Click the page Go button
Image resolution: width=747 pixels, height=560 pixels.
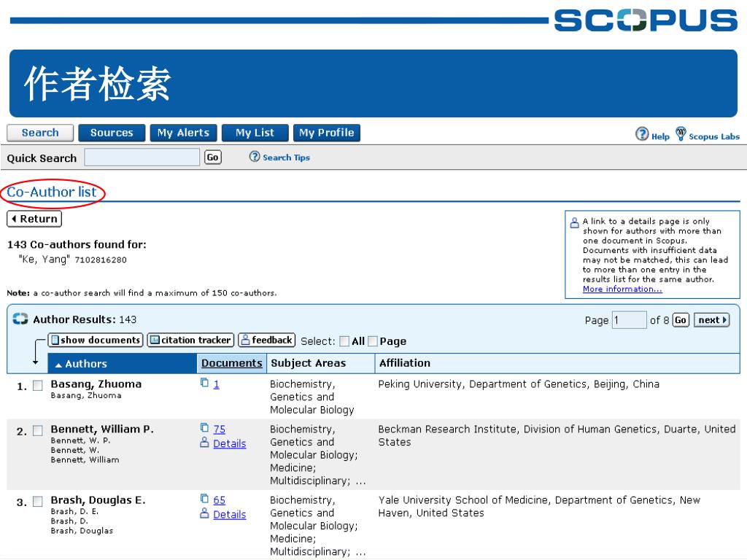(x=681, y=320)
